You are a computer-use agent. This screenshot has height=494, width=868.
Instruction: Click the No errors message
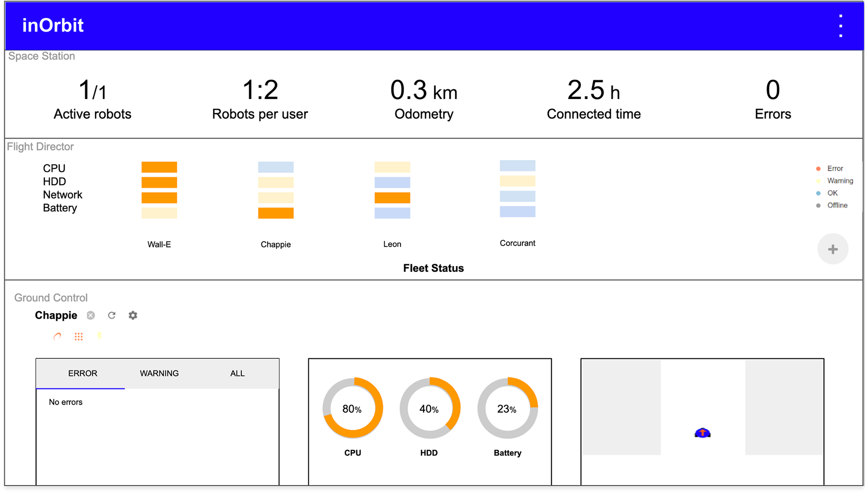point(66,402)
